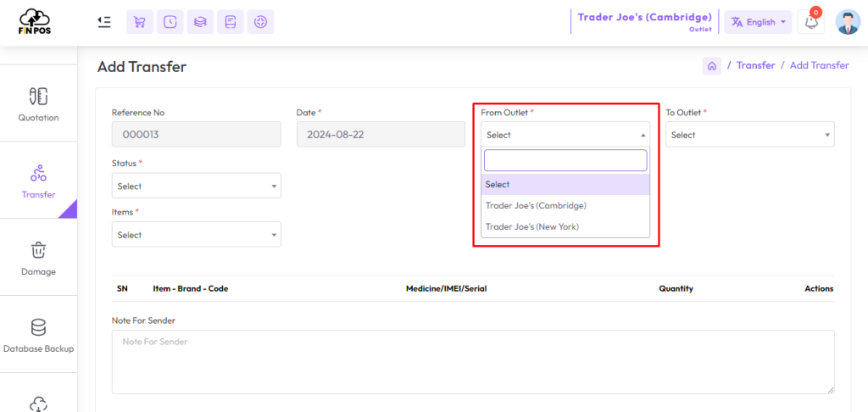Click the Reference No field 000013
Image resolution: width=868 pixels, height=412 pixels.
click(196, 135)
